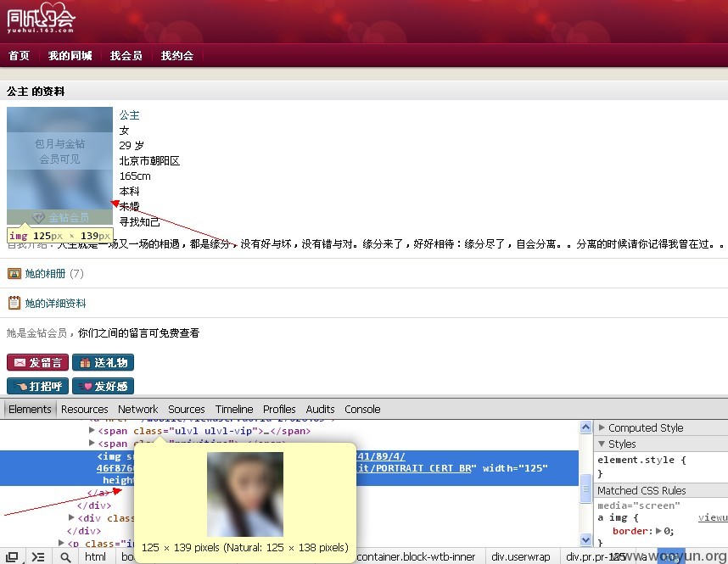The image size is (728, 564).
Task: Switch to the Elements tab
Action: [30, 409]
